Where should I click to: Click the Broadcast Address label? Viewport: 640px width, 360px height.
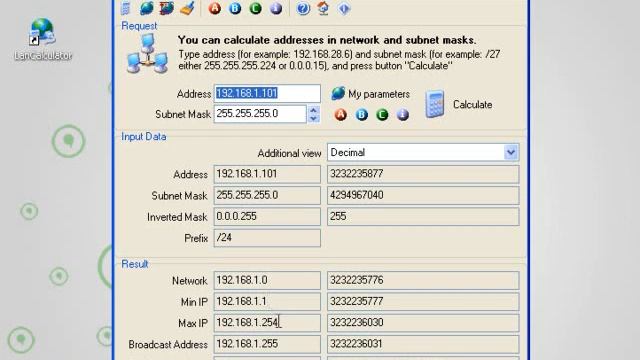168,344
